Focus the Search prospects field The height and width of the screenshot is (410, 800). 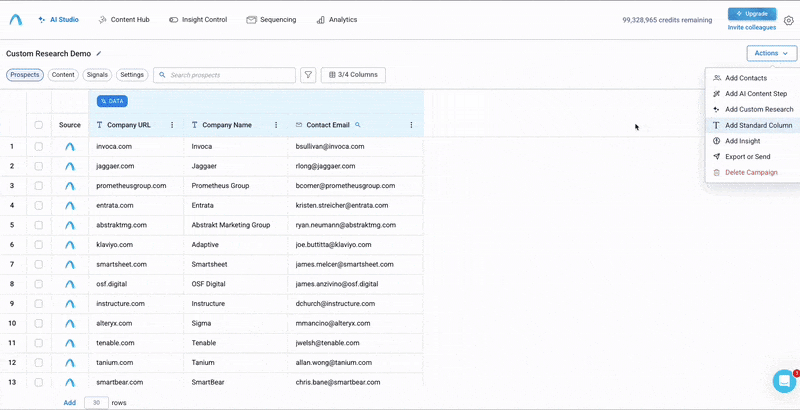pyautogui.click(x=224, y=75)
